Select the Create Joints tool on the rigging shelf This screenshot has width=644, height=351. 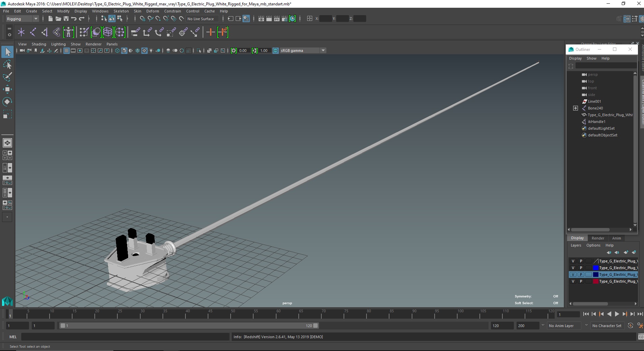click(33, 32)
